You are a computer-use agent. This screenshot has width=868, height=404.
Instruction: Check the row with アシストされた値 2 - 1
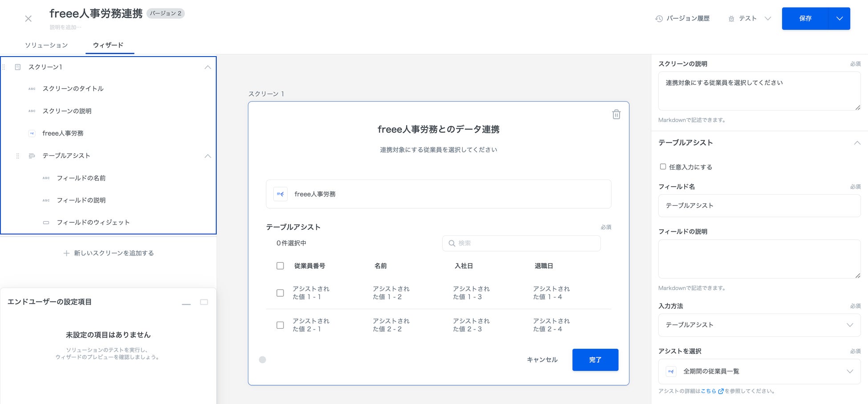[x=280, y=325]
